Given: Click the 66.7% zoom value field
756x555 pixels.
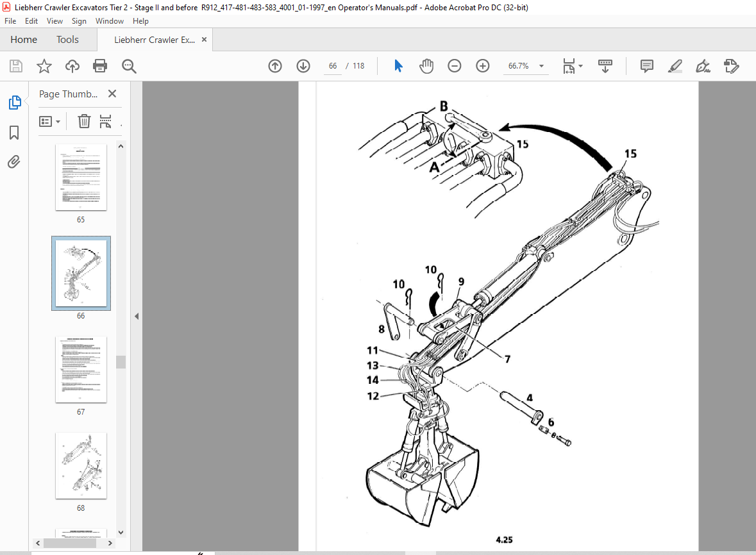Looking at the screenshot, I should 518,66.
